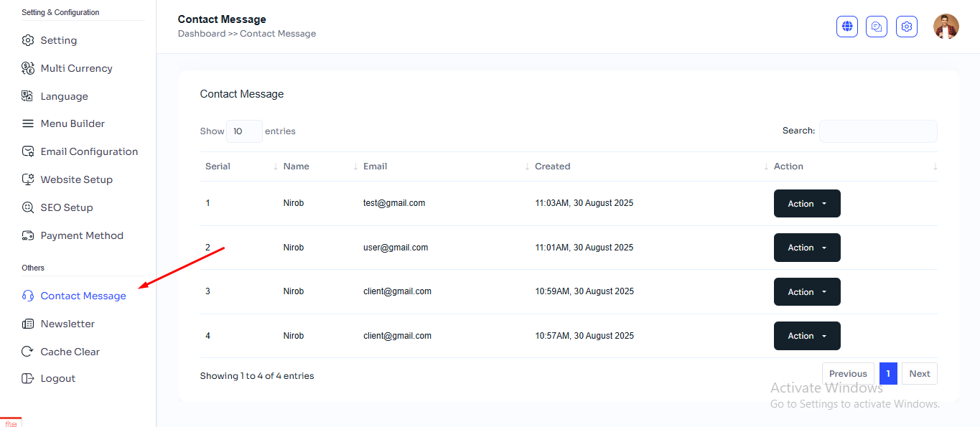This screenshot has height=427, width=980.
Task: Click the Dashboard breadcrumb link
Action: pyautogui.click(x=201, y=34)
